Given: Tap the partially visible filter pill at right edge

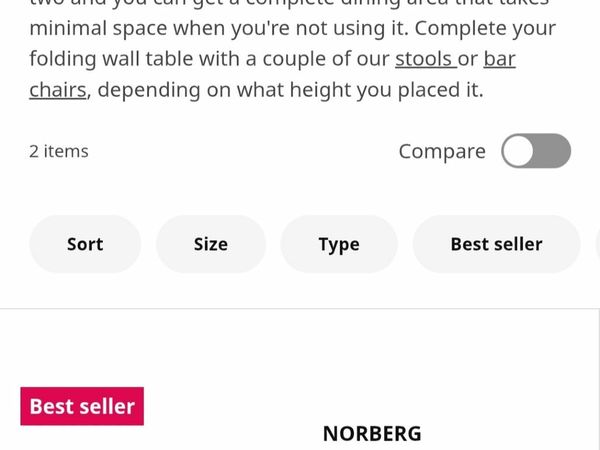Looking at the screenshot, I should (x=597, y=244).
